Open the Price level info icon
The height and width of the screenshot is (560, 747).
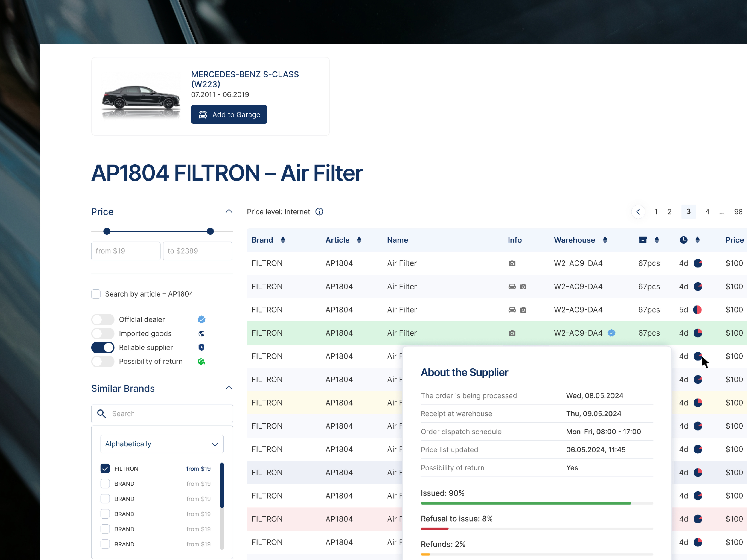[x=319, y=212]
